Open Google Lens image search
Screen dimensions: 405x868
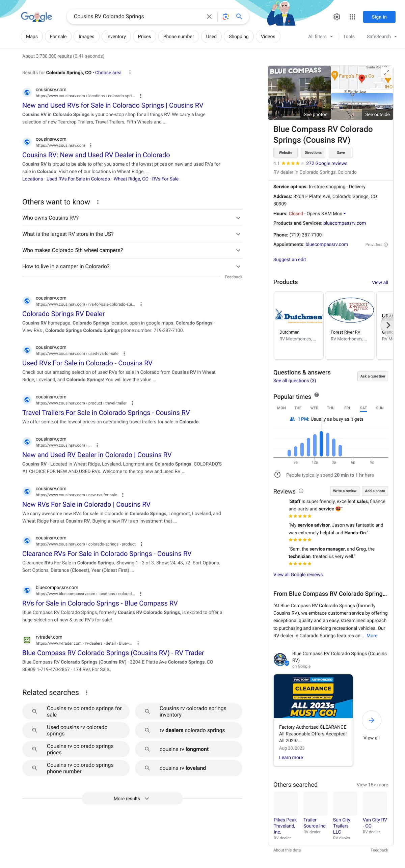(225, 17)
